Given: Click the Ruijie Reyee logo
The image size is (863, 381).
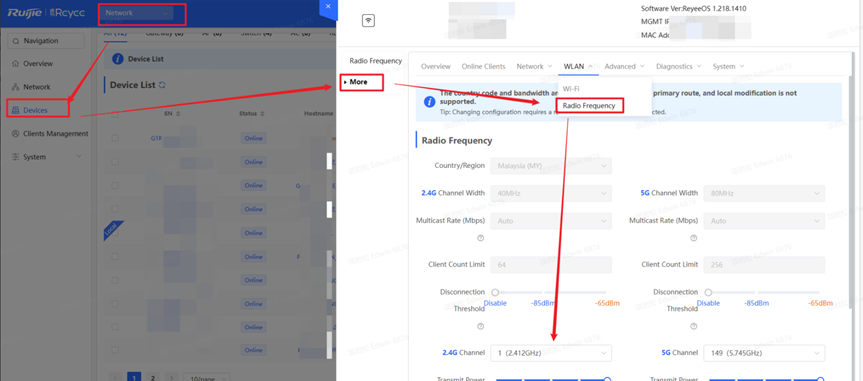Looking at the screenshot, I should point(46,13).
